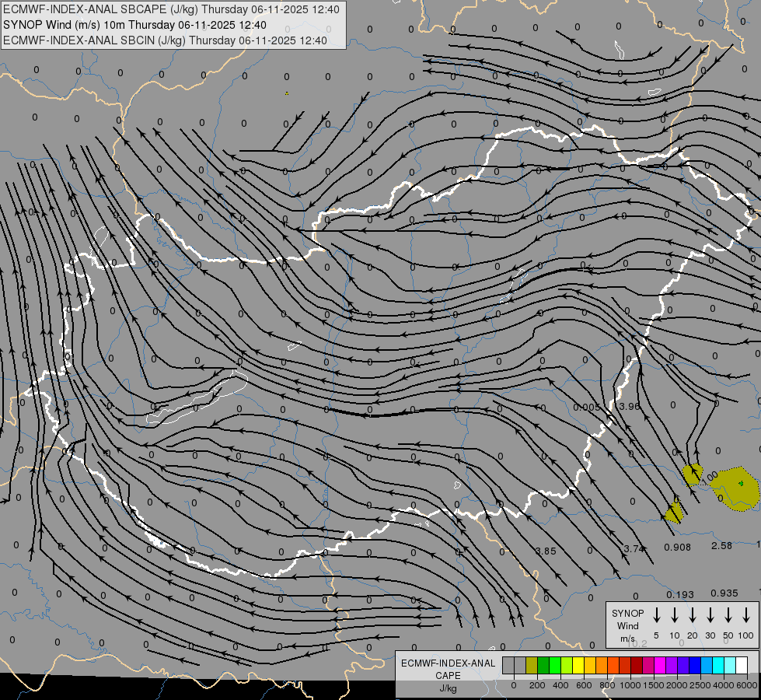
Task: Click the '3.74' value on the map
Action: (x=634, y=549)
